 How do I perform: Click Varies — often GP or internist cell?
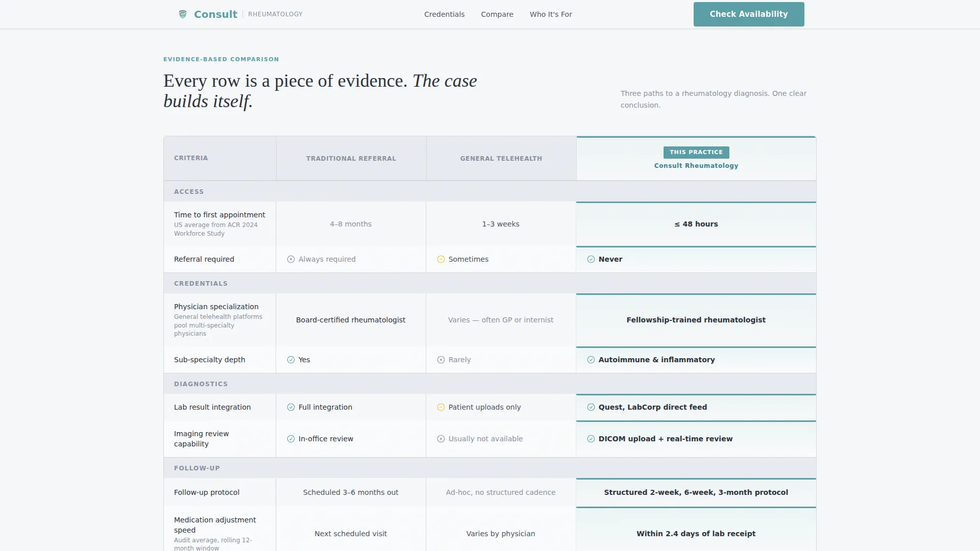click(501, 320)
